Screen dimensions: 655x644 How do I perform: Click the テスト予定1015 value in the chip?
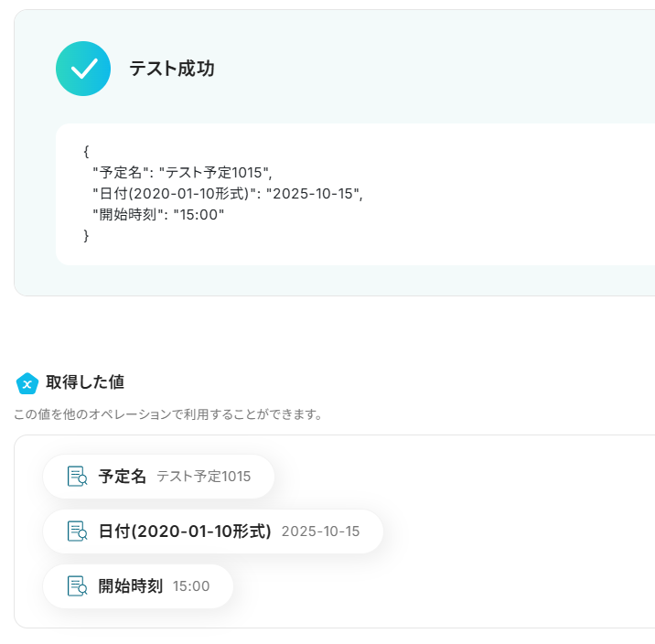pos(203,477)
